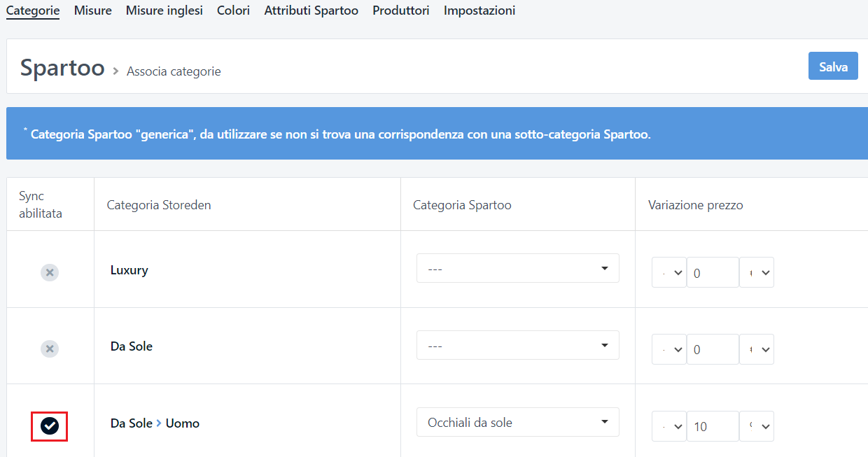The image size is (868, 457).
Task: Click the blue generic category info banner text
Action: [x=337, y=134]
